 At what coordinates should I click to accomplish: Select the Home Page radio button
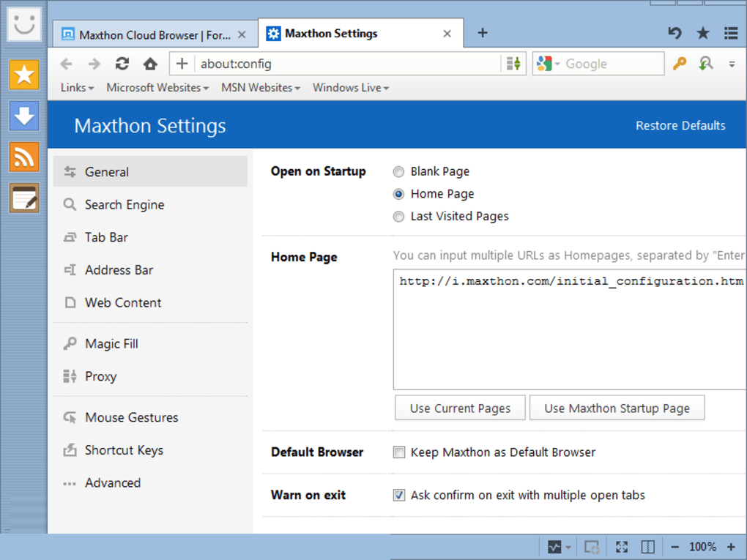(398, 194)
